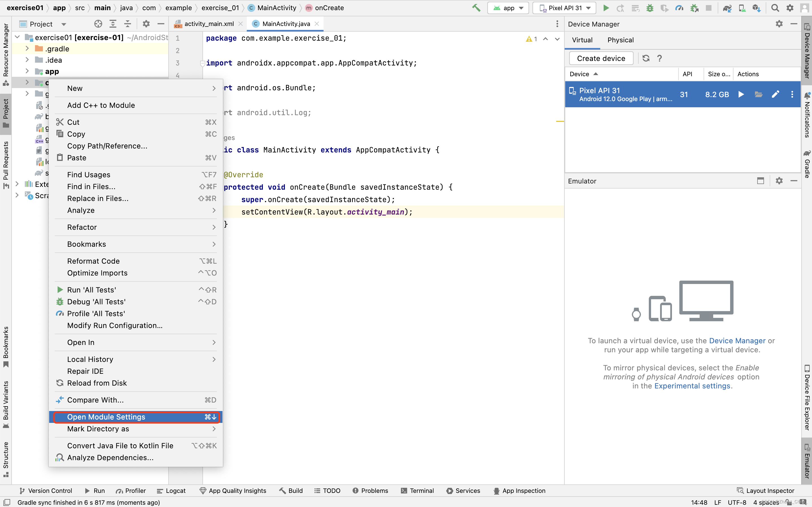Open the Layout Inspector tool window
Image resolution: width=812 pixels, height=507 pixels.
pyautogui.click(x=766, y=491)
